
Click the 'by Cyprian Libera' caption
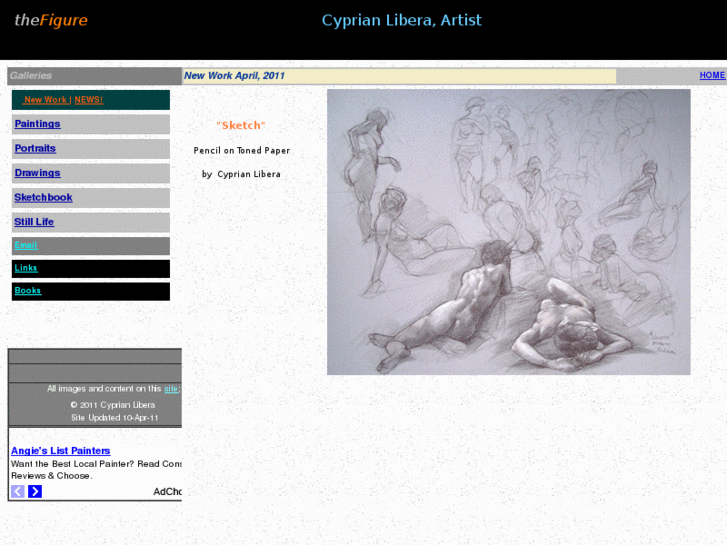pyautogui.click(x=241, y=174)
